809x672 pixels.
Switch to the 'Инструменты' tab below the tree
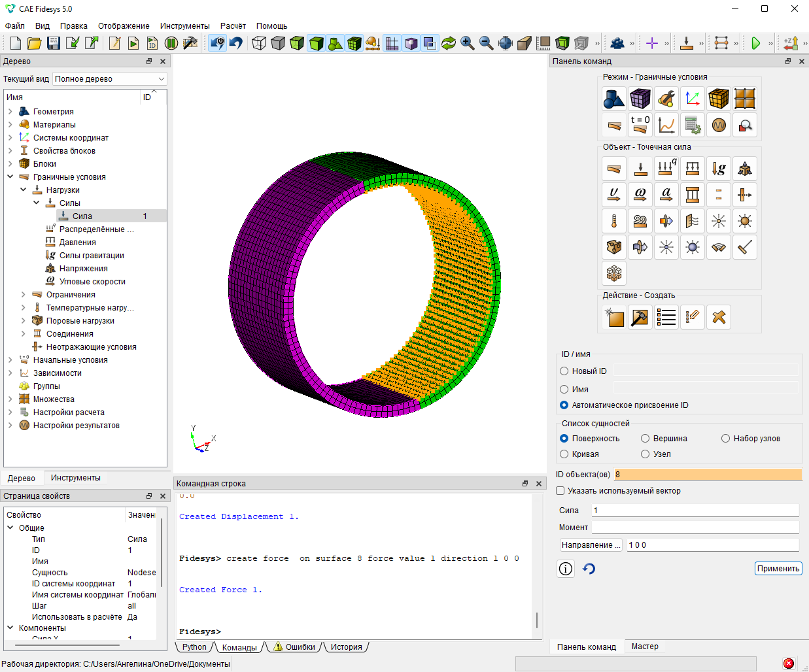click(76, 478)
